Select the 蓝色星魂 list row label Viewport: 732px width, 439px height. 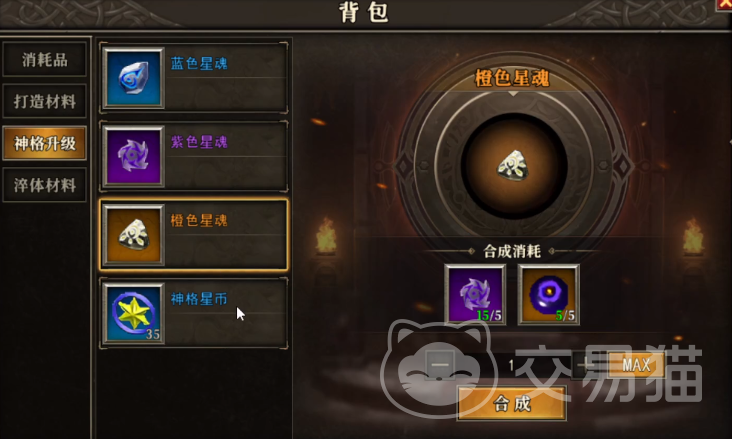pos(199,64)
